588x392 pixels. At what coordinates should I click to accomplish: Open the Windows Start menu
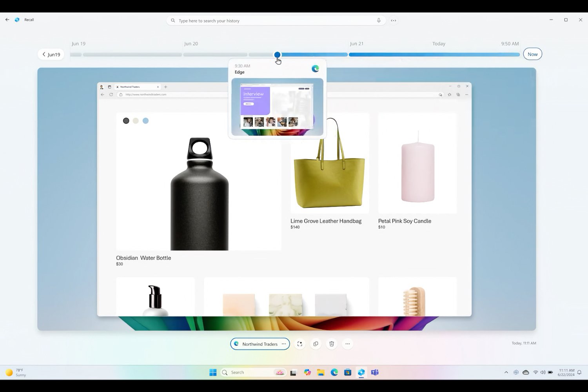click(x=213, y=372)
